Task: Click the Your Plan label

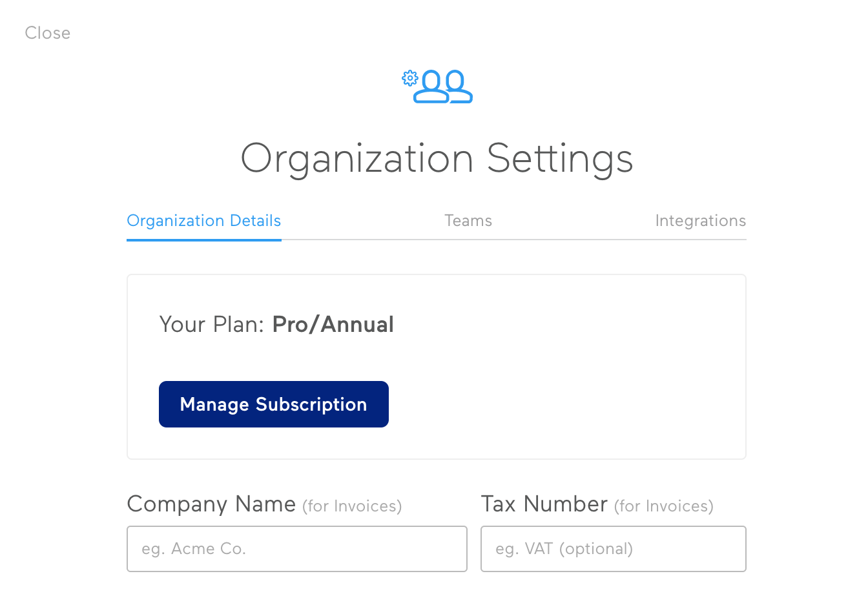Action: click(212, 324)
